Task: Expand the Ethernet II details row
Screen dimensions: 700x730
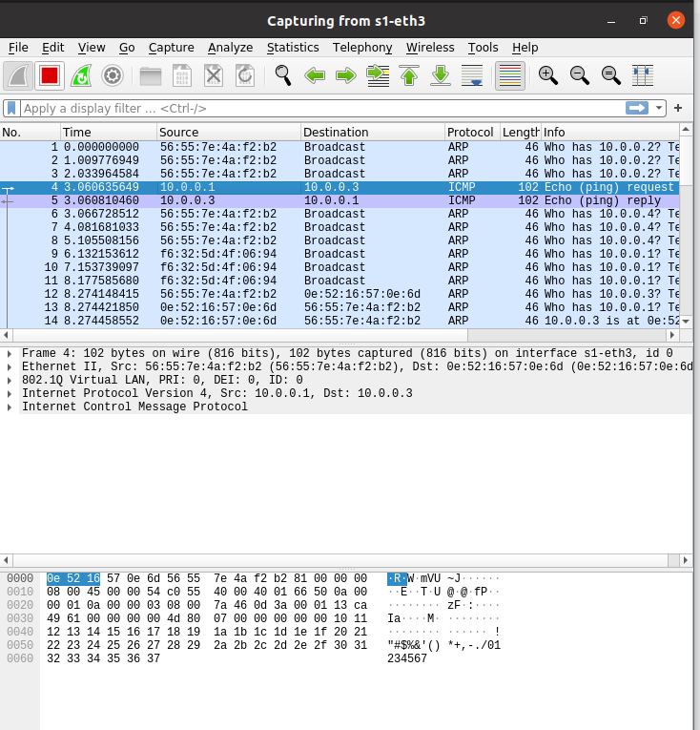Action: [x=10, y=366]
